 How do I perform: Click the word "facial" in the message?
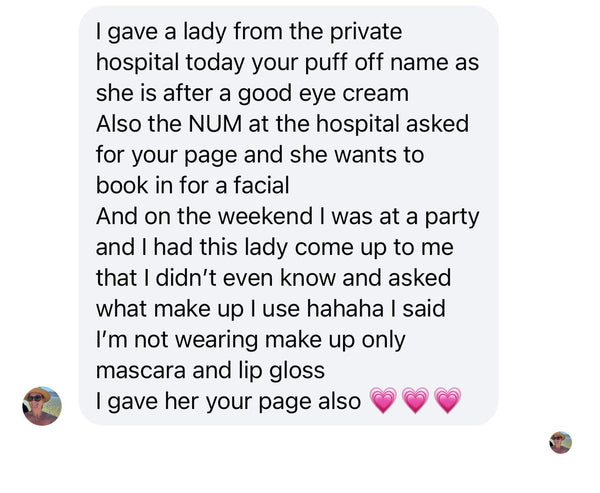[x=261, y=186]
